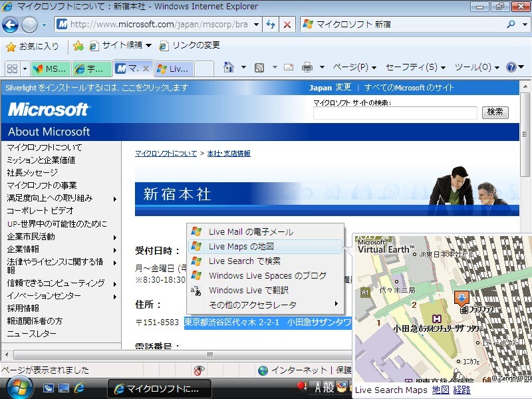Expand 企業情報 submenu arrow
The height and width of the screenshot is (399, 532).
click(x=115, y=250)
